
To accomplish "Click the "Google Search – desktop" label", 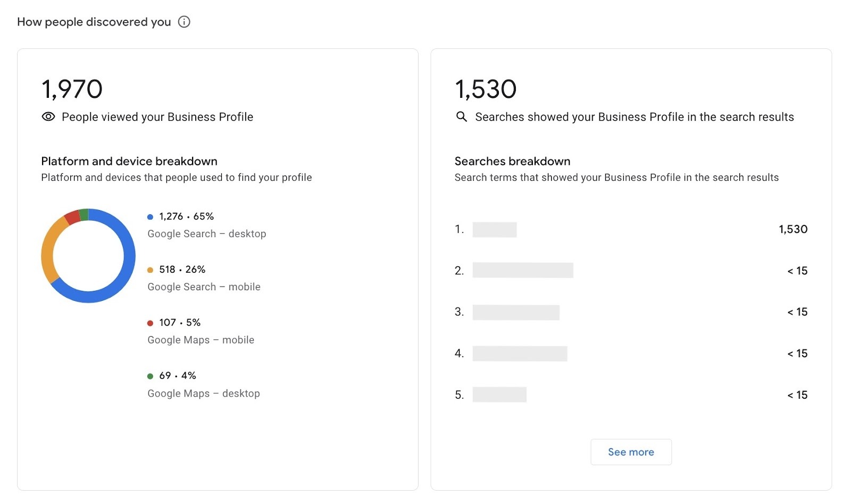I will point(207,233).
